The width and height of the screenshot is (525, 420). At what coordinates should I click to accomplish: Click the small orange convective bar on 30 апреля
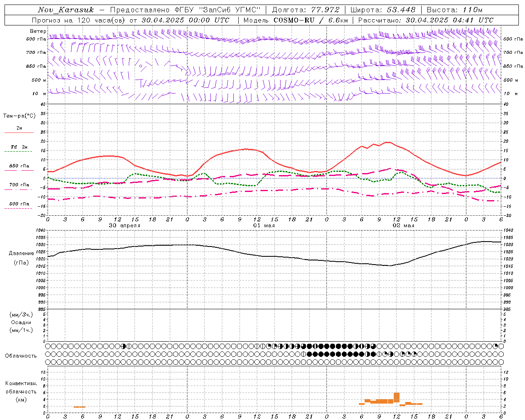(x=80, y=407)
